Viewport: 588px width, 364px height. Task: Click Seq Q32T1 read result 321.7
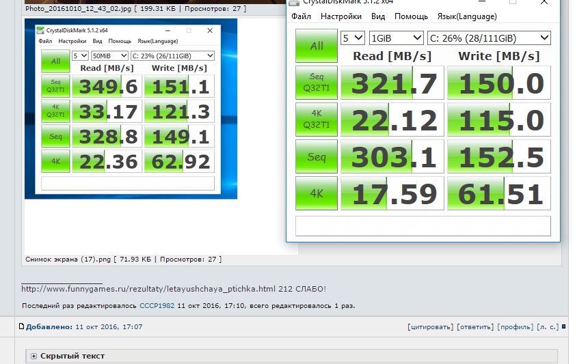click(392, 83)
